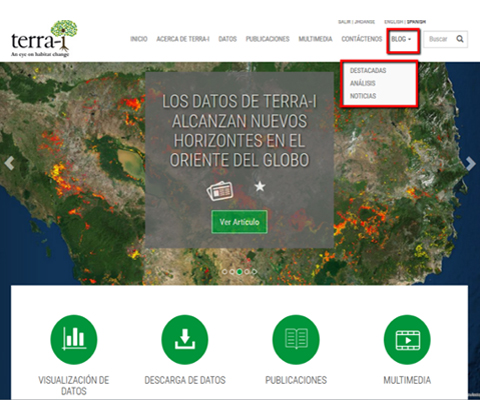This screenshot has height=400, width=480.
Task: Select the first carousel indicator dot
Action: pos(224,272)
